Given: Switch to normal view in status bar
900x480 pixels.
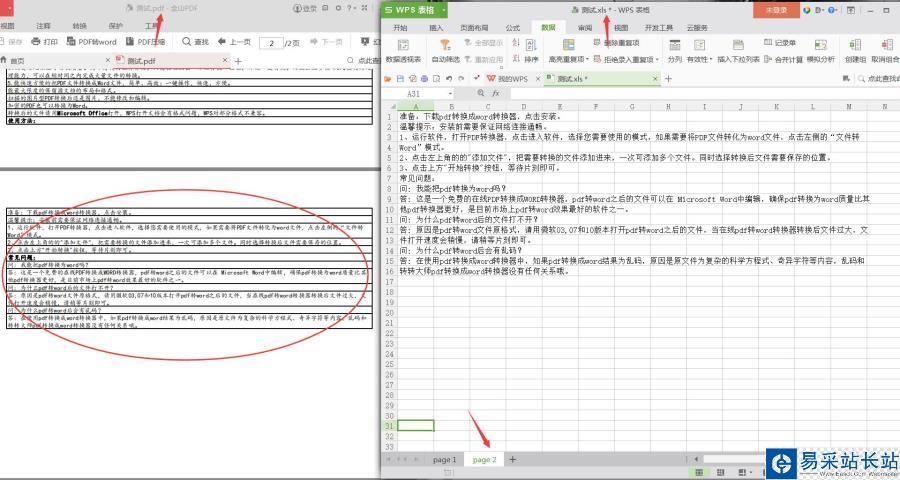Looking at the screenshot, I should pyautogui.click(x=699, y=473).
